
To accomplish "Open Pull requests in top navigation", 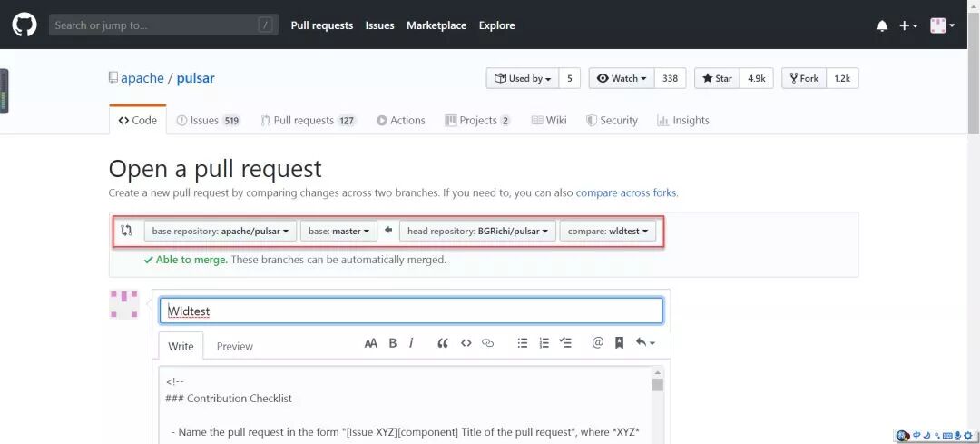I will pos(322,25).
